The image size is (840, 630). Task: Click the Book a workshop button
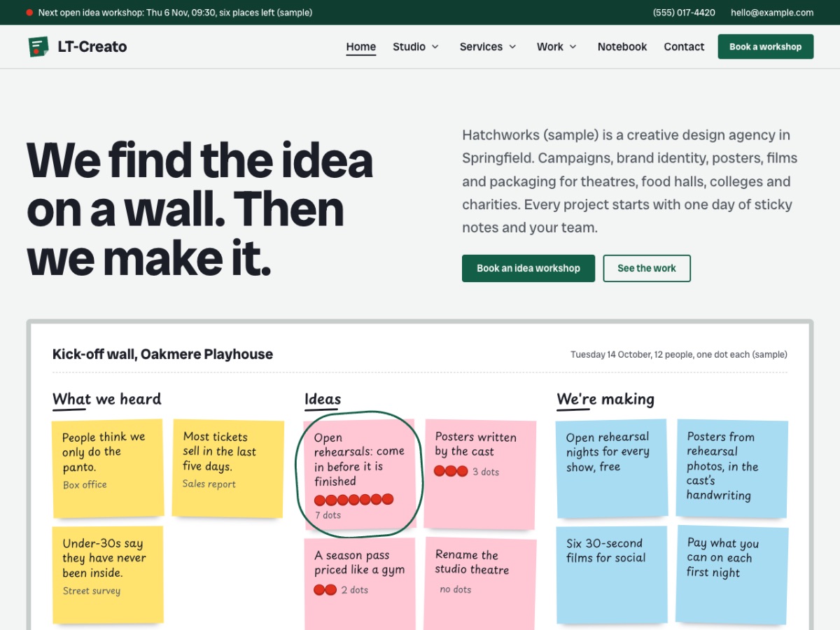pos(766,47)
